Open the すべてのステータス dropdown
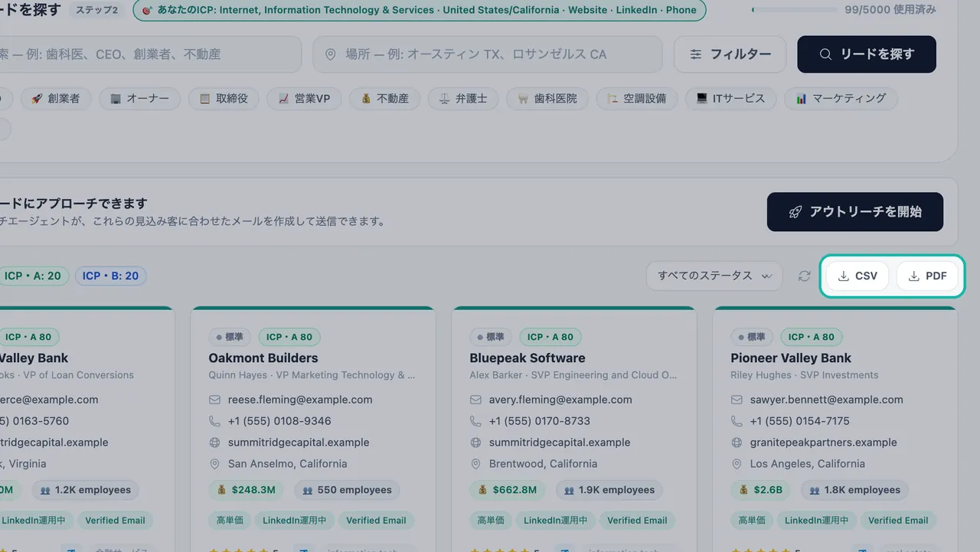 [x=714, y=276]
